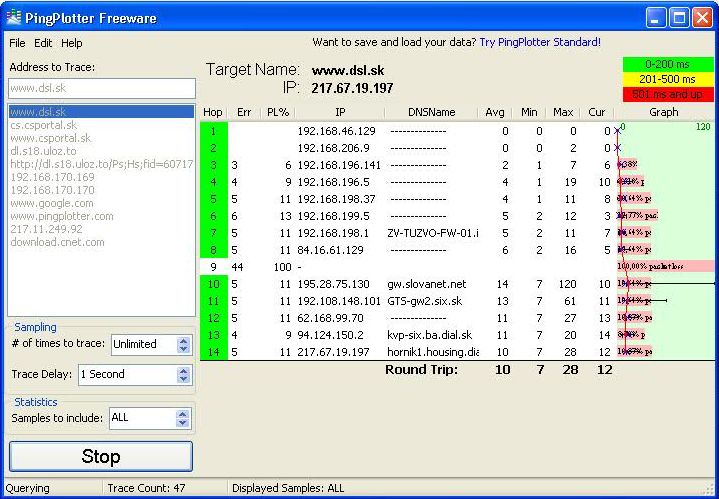Open the Edit menu
719x499 pixels.
(x=43, y=43)
